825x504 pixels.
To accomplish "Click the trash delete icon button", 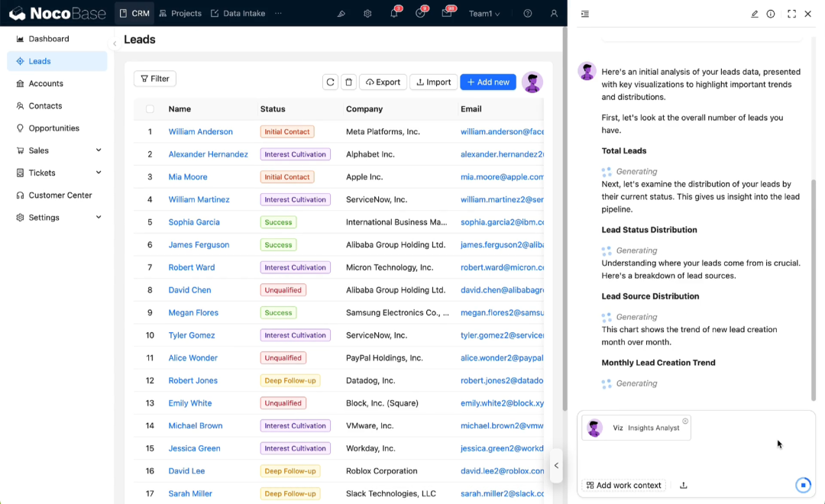I will click(x=349, y=82).
